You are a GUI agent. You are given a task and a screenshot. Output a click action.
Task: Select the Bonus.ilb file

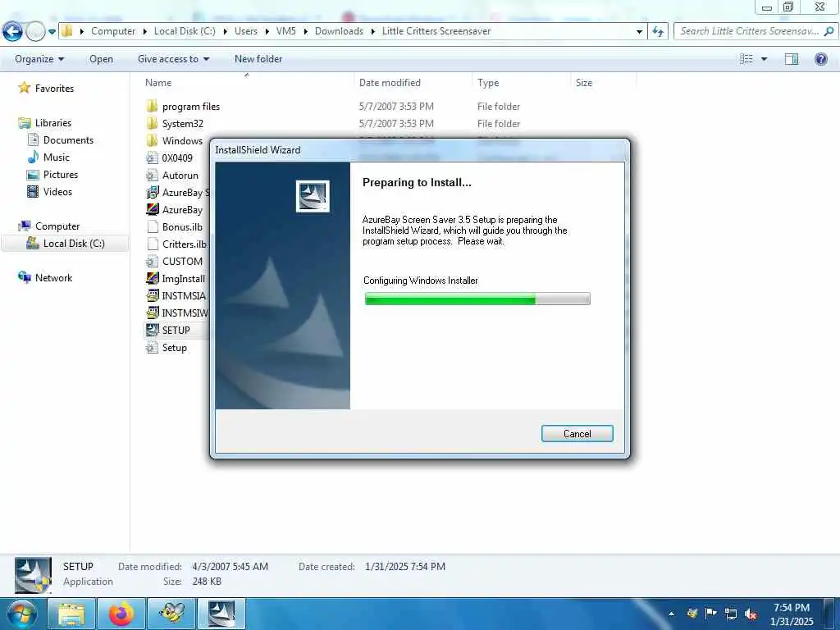tap(182, 226)
